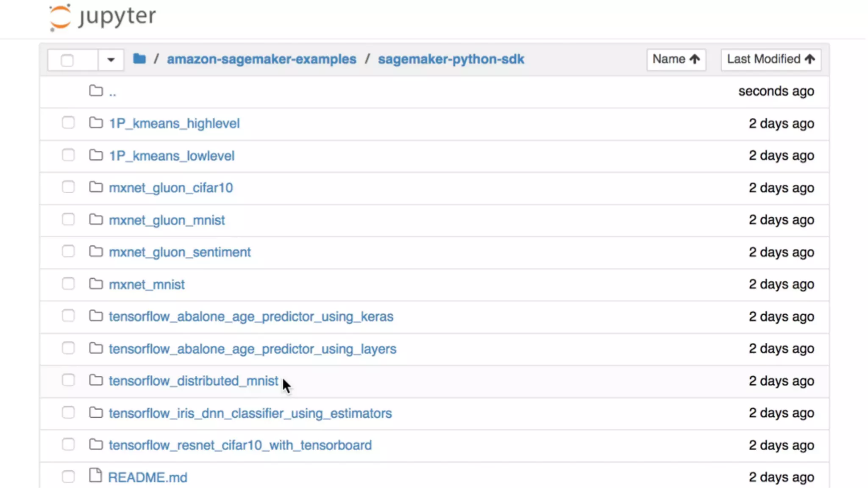Sort files by Name

(676, 59)
